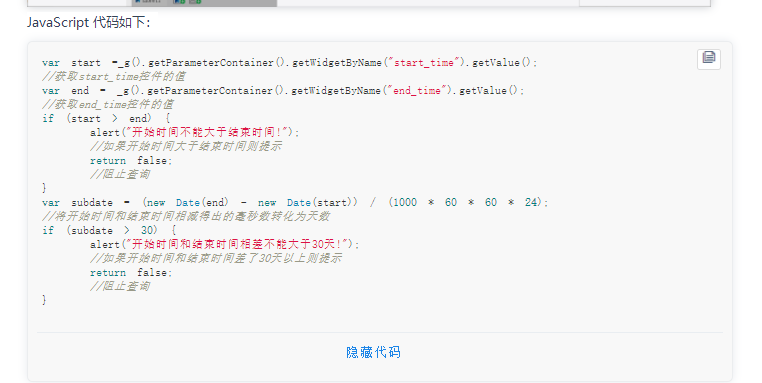Click the line 'var subdate = (new Date(end)'
The width and height of the screenshot is (762, 383).
[295, 202]
